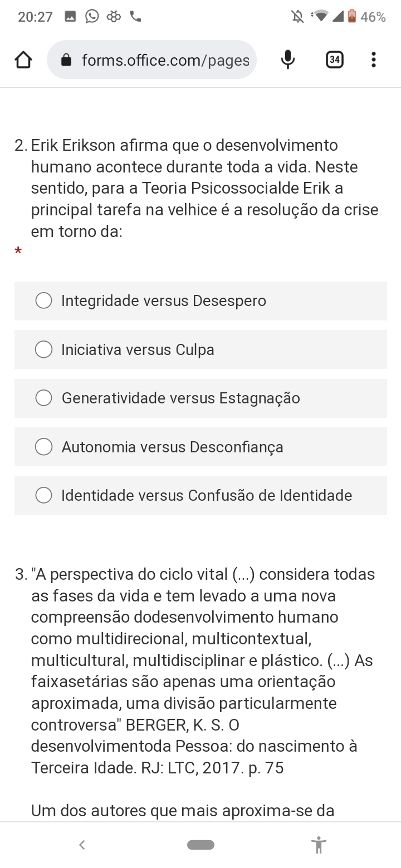
Task: Tap the muted notifications bell icon
Action: (298, 17)
